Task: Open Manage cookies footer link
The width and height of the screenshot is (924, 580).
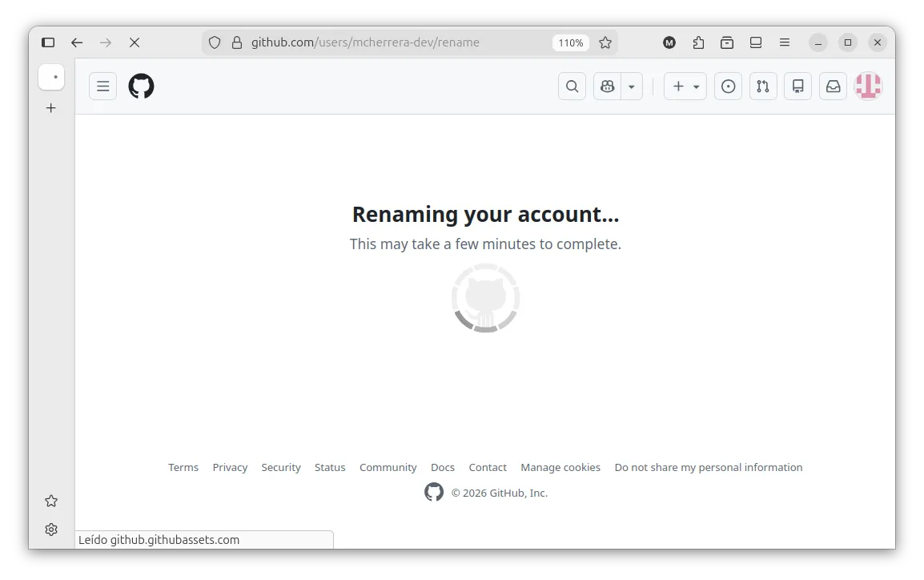Action: tap(560, 467)
